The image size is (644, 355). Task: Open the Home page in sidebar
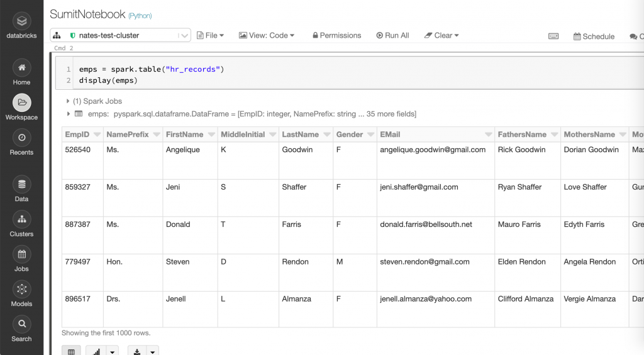coord(21,73)
